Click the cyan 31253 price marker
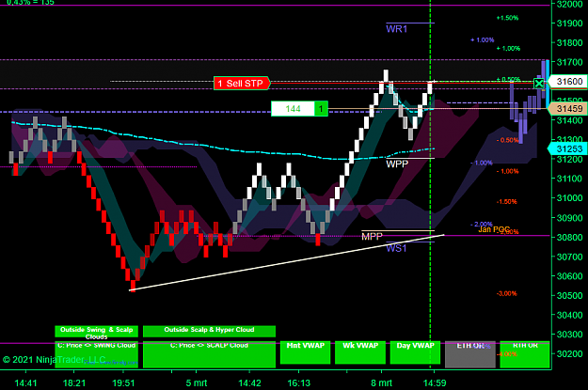 tap(568, 148)
